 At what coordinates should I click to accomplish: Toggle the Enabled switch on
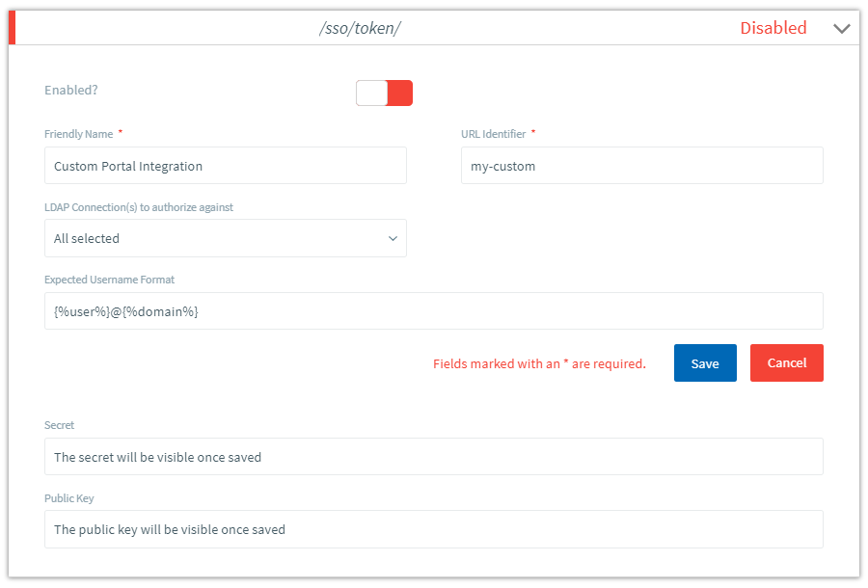[384, 93]
